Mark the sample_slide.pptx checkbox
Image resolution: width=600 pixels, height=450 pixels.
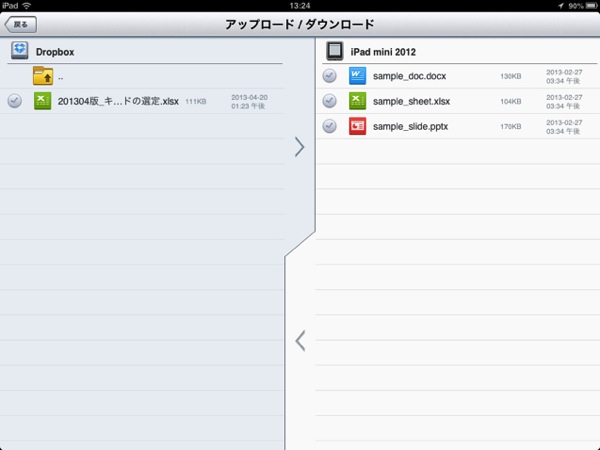[x=329, y=126]
